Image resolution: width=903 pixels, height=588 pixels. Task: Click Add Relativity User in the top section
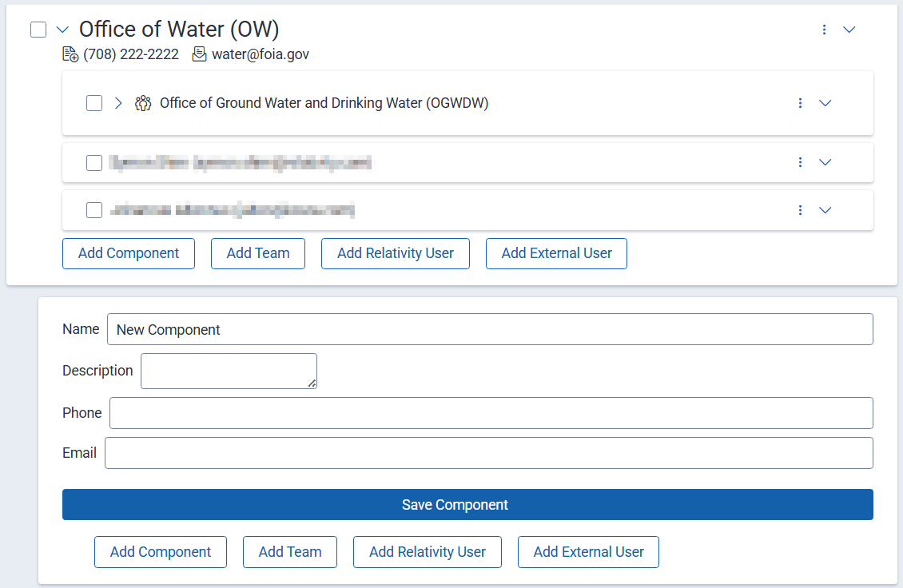[395, 253]
